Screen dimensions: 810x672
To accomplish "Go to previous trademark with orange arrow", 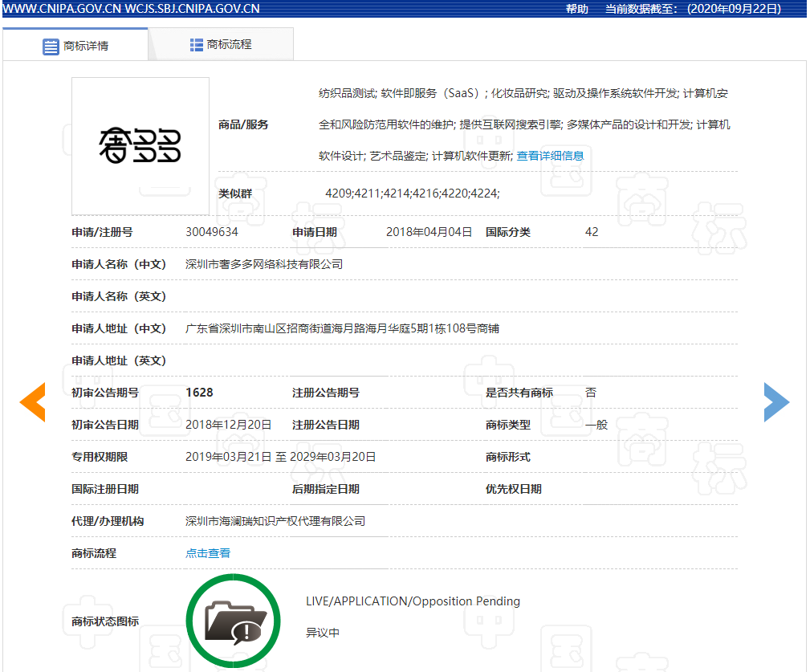I will (33, 402).
